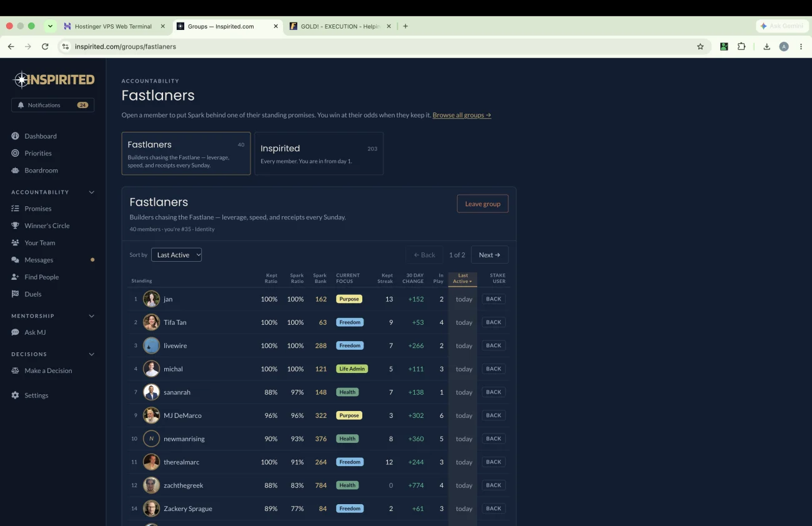Click the 24 notifications count badge
The image size is (812, 526).
point(82,105)
